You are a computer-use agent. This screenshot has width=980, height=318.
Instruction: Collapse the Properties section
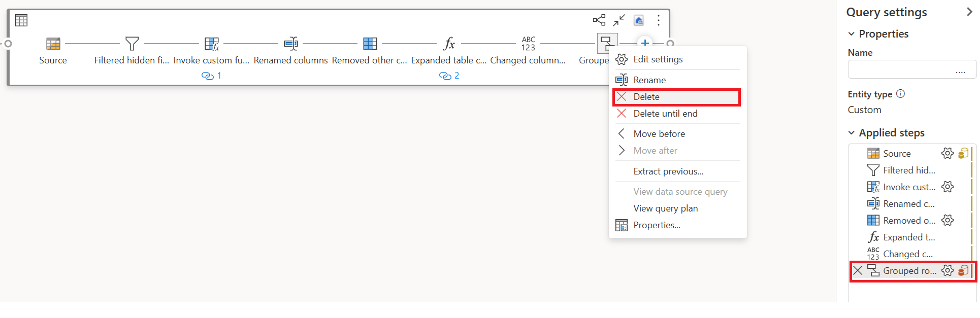[852, 34]
